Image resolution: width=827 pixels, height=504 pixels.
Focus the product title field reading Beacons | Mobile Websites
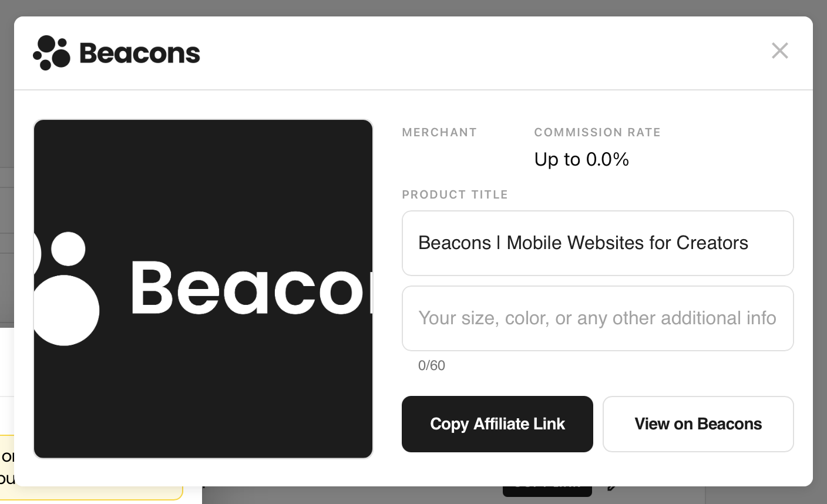click(x=597, y=243)
